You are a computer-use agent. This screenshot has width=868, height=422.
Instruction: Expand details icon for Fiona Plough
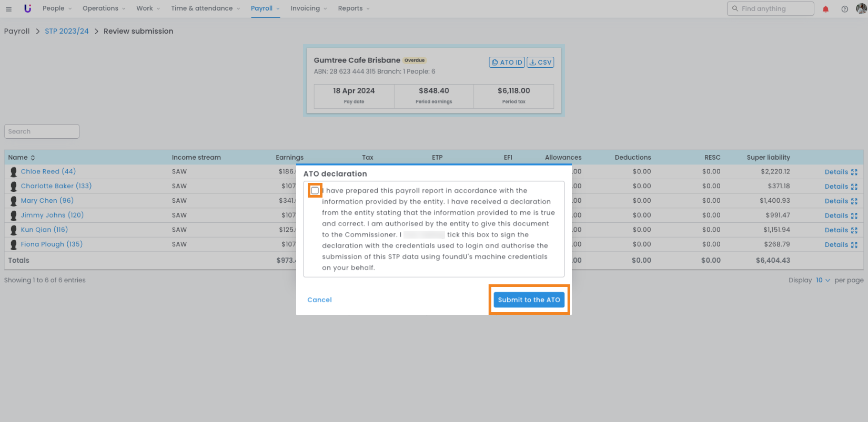click(x=854, y=245)
